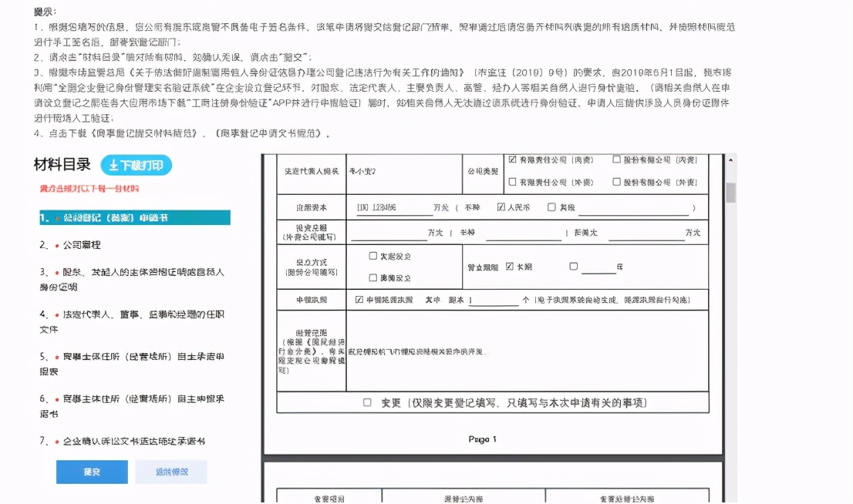The height and width of the screenshot is (504, 853).
Task: Click the document viewer scrollbar up arrow
Action: [730, 160]
